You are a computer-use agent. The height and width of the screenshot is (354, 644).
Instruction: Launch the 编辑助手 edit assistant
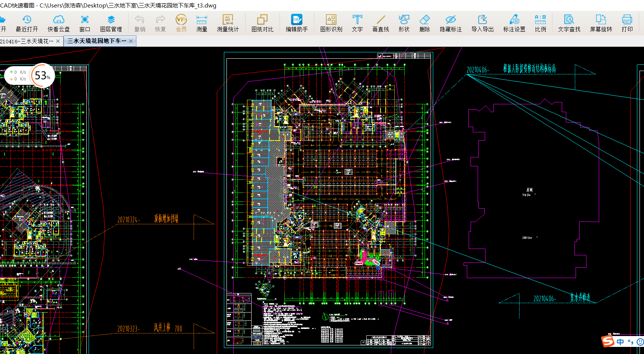coord(297,24)
